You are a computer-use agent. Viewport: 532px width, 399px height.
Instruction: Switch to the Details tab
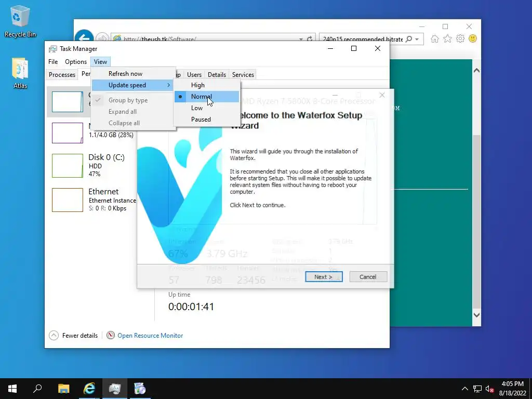point(217,75)
